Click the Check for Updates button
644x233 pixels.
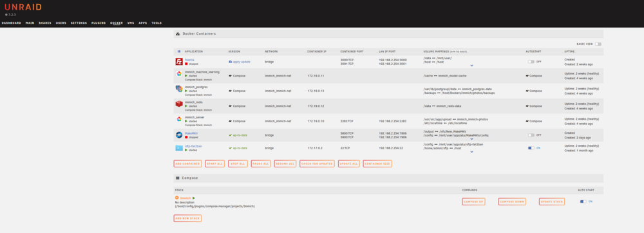pos(317,163)
